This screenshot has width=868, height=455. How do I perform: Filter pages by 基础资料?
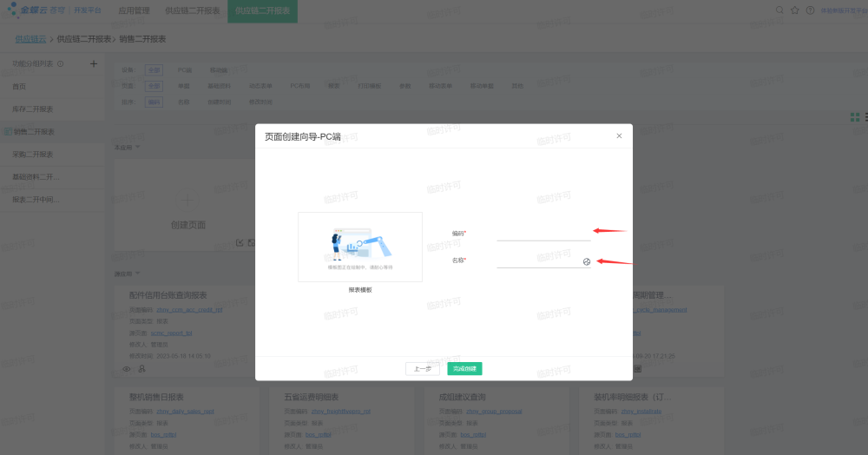pos(220,86)
